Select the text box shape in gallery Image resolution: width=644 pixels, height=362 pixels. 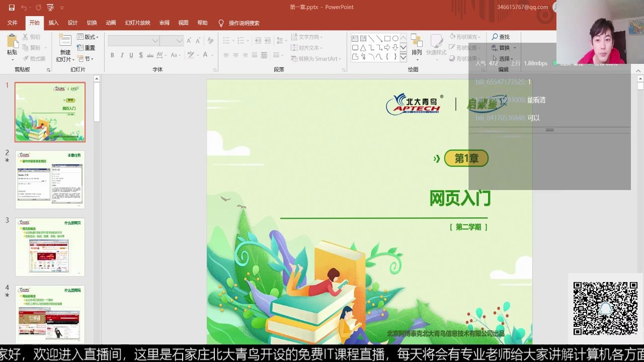click(355, 39)
